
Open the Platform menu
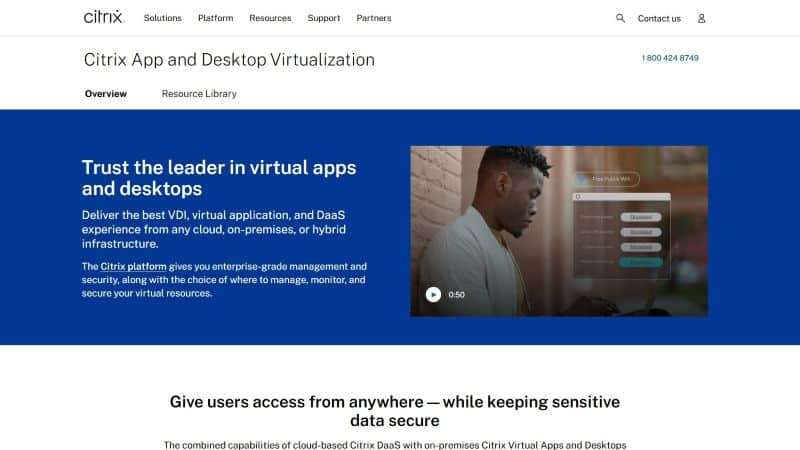pos(215,18)
